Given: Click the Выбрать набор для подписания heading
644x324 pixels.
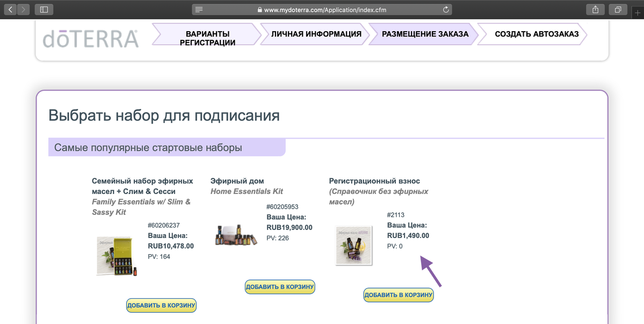Looking at the screenshot, I should [x=164, y=116].
